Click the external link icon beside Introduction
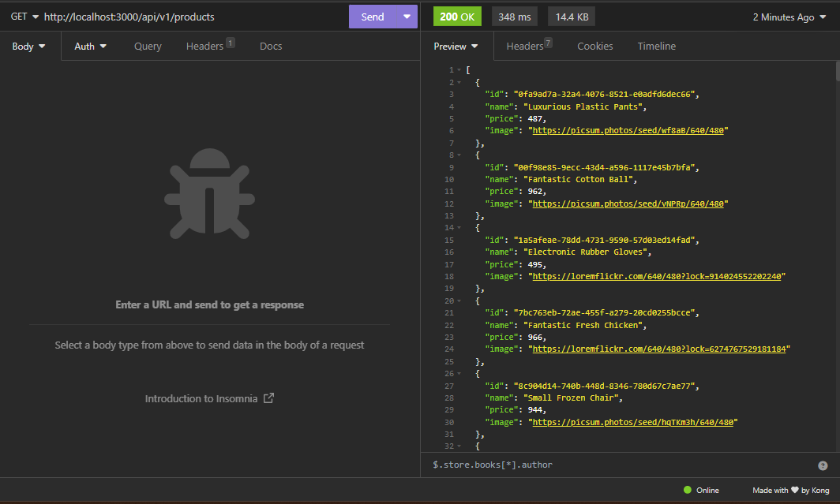 pyautogui.click(x=268, y=398)
